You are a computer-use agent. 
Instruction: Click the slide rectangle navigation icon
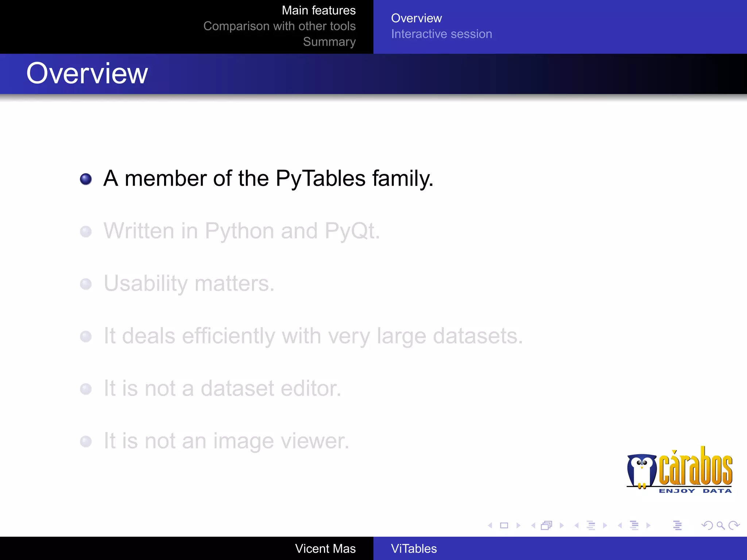[x=504, y=525]
